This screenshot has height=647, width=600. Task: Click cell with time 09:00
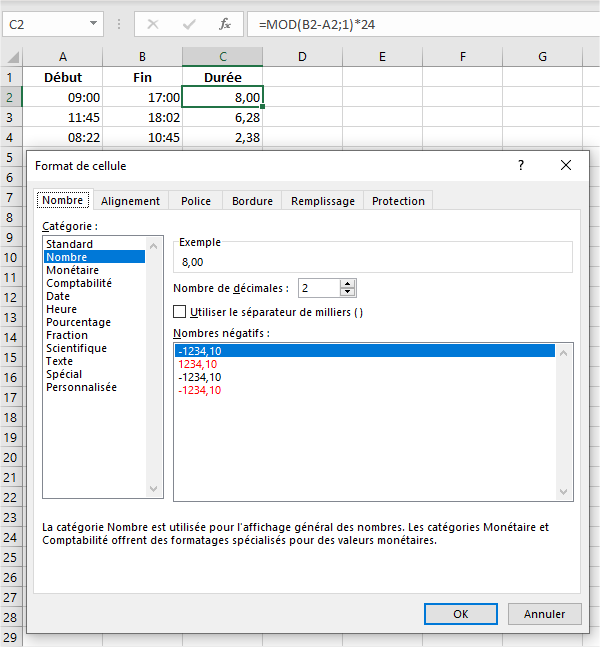[63, 97]
